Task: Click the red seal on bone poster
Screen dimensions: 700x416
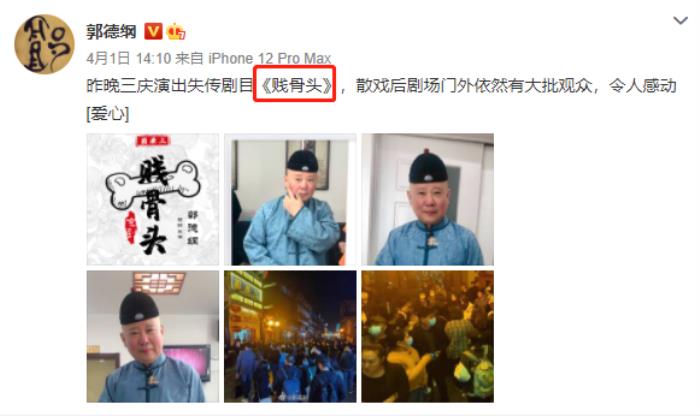Action: tap(131, 228)
